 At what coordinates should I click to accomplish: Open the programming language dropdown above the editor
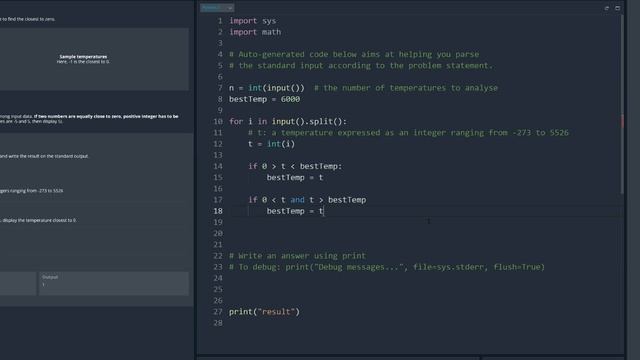click(217, 8)
